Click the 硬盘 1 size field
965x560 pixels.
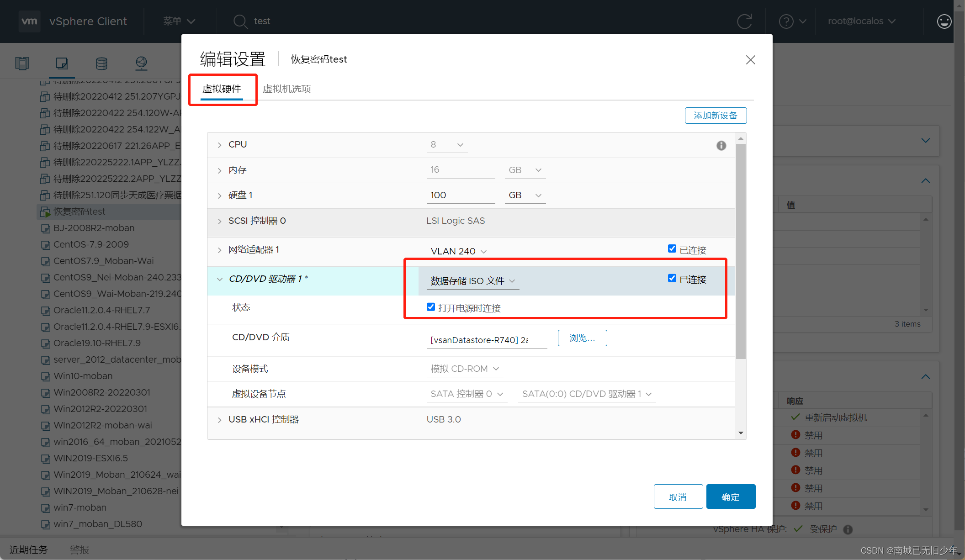point(461,195)
